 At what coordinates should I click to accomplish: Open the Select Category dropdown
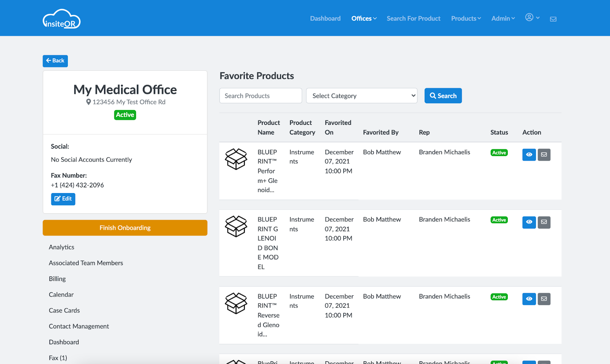(x=361, y=96)
